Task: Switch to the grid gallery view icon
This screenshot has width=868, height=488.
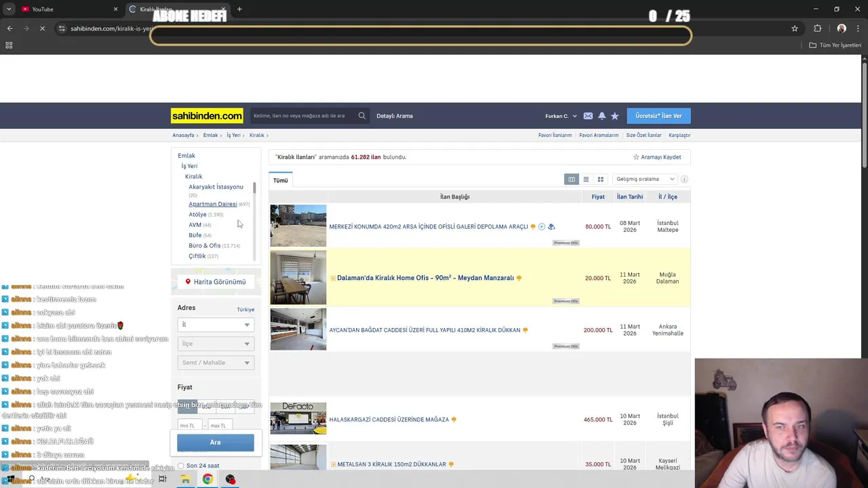Action: 600,179
